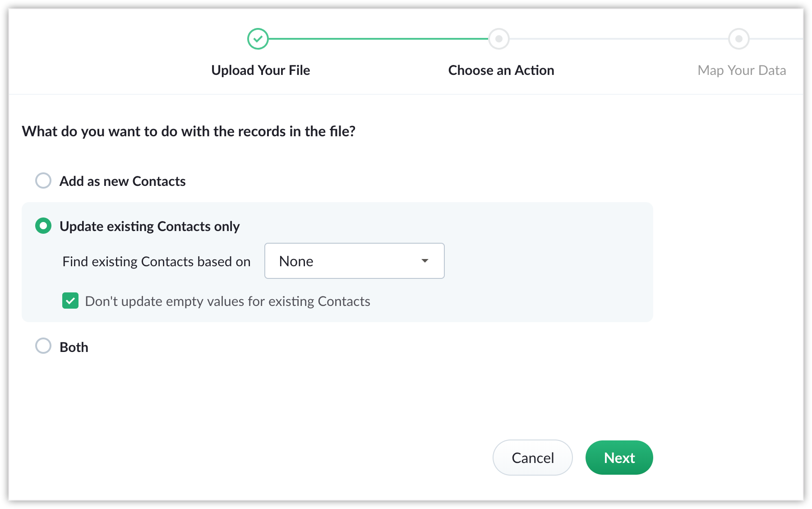Click the Choose an Action step circle
The image size is (812, 509).
pos(498,39)
